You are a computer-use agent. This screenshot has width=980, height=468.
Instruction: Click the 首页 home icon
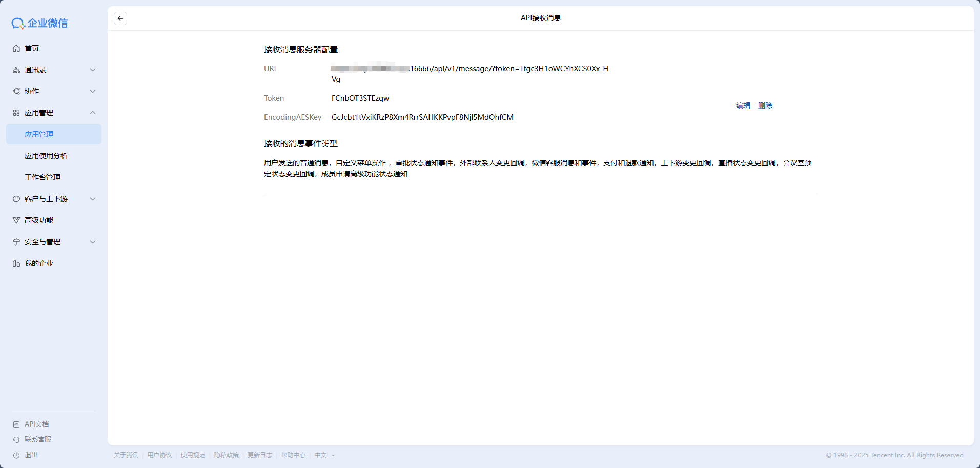16,48
